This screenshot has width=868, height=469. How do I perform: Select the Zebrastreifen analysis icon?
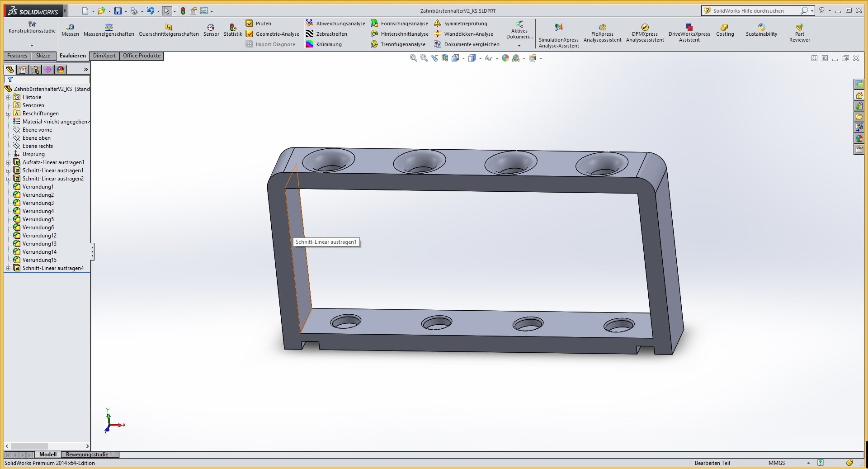pos(310,34)
